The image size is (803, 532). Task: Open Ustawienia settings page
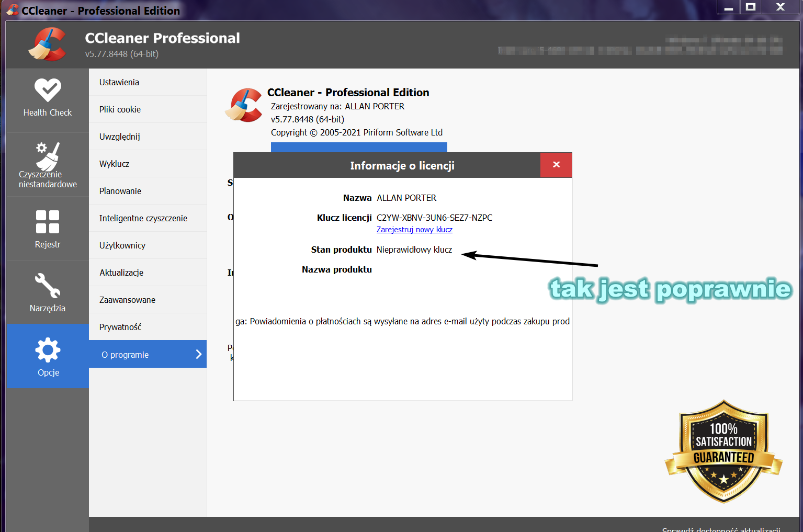click(x=148, y=82)
